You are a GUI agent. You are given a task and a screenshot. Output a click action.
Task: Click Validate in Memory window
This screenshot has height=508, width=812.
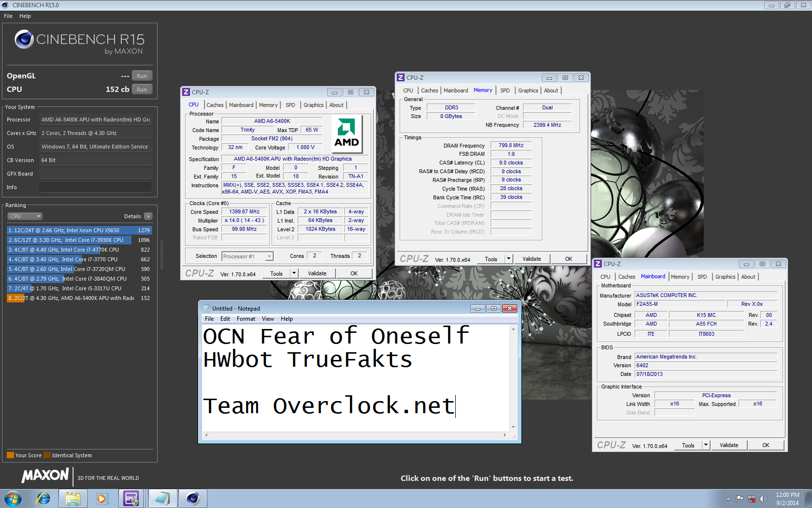click(532, 259)
